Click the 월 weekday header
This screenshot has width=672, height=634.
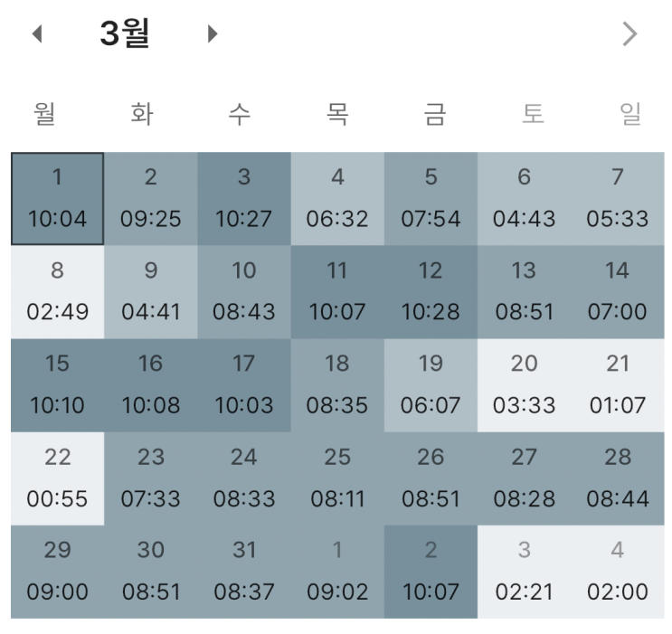[45, 114]
